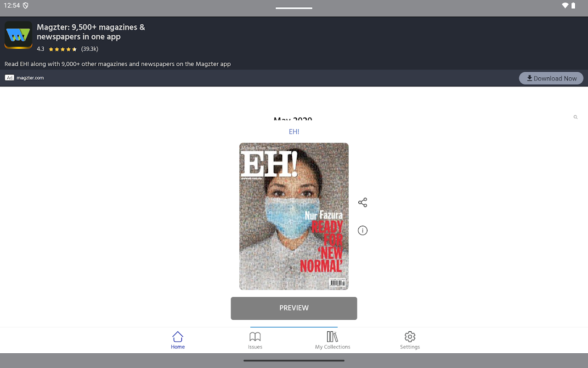Screen dimensions: 588x368
Task: Tap the 'Read EH! along with' ad description
Action: tap(118, 64)
